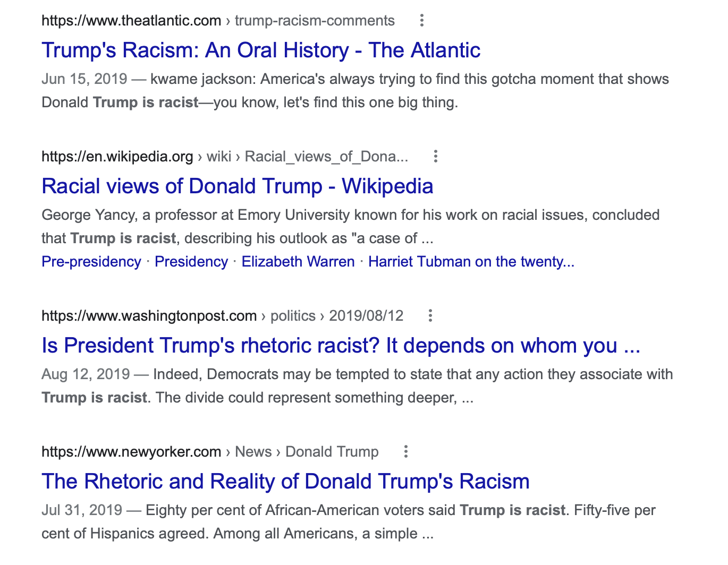Open the three-dot menu beside washingtonpost.com result
Image resolution: width=728 pixels, height=565 pixels.
(430, 316)
